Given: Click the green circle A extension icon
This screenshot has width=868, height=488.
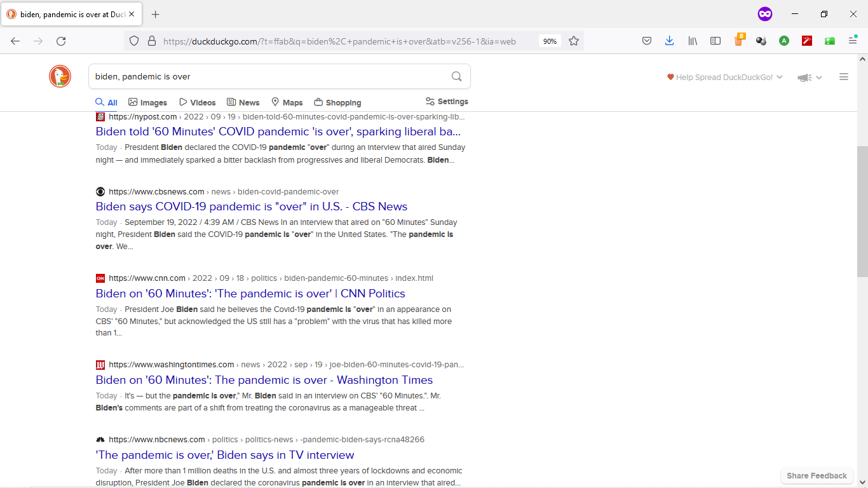Looking at the screenshot, I should pyautogui.click(x=784, y=41).
